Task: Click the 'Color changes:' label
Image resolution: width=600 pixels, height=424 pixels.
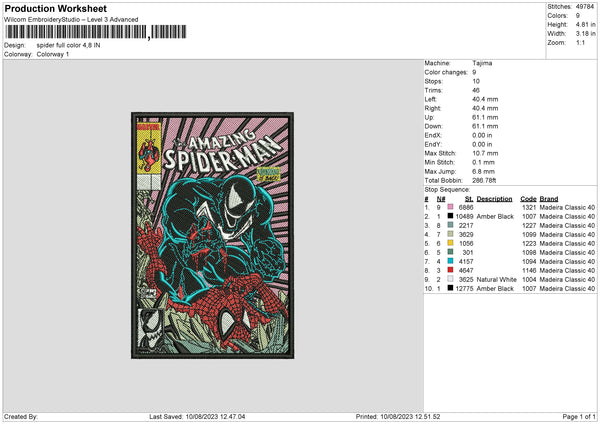Action: (446, 72)
